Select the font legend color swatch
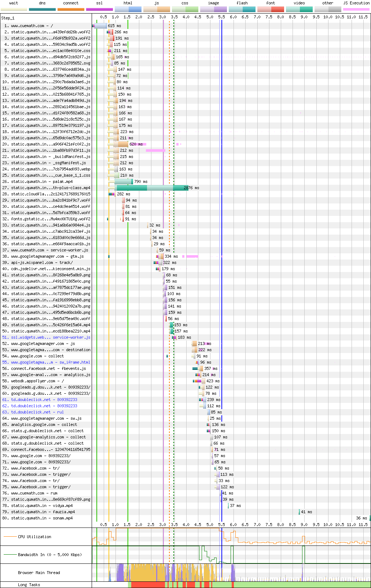 [271, 9]
